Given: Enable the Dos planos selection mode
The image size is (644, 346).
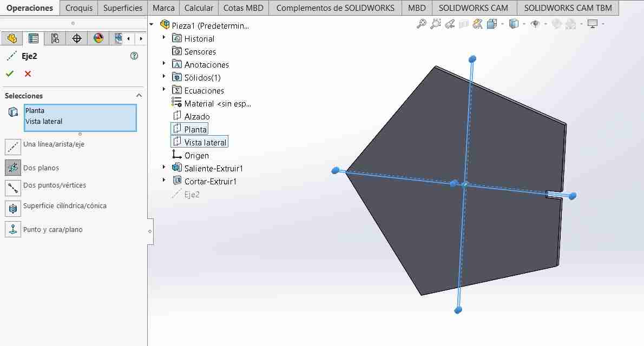Looking at the screenshot, I should coord(12,168).
